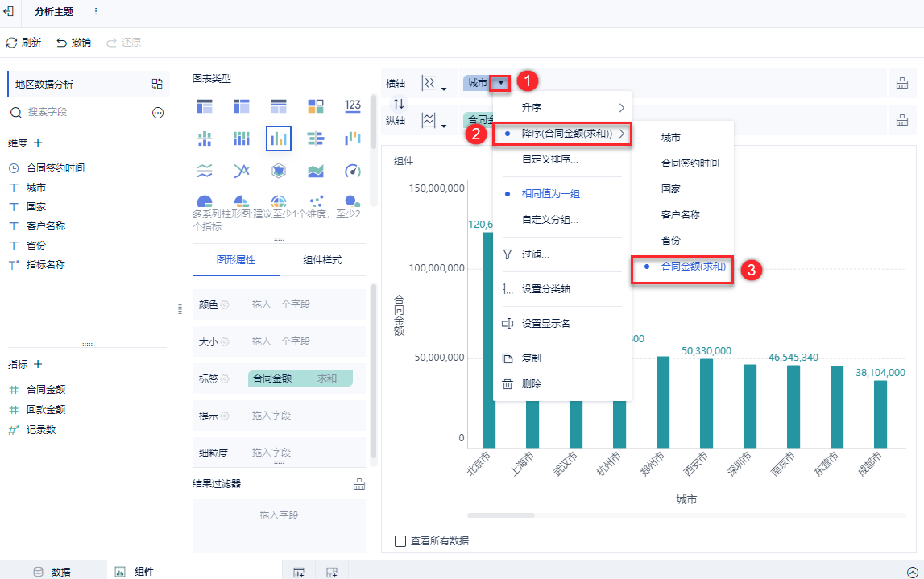
Task: Clear the 结果过滤器 with its eraser icon
Action: pos(358,484)
